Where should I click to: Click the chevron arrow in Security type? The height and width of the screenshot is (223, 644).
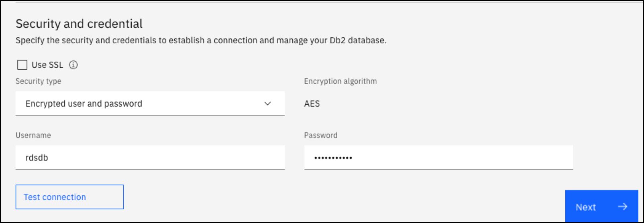coord(267,103)
